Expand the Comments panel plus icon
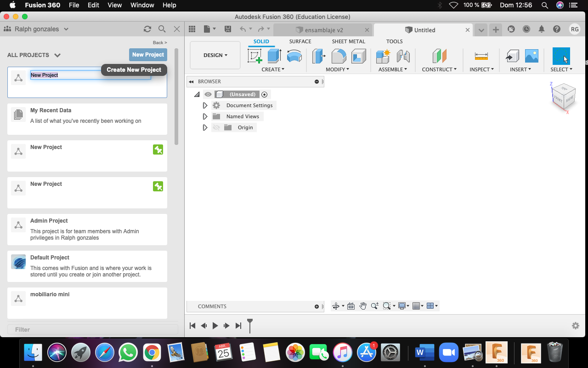 (317, 306)
